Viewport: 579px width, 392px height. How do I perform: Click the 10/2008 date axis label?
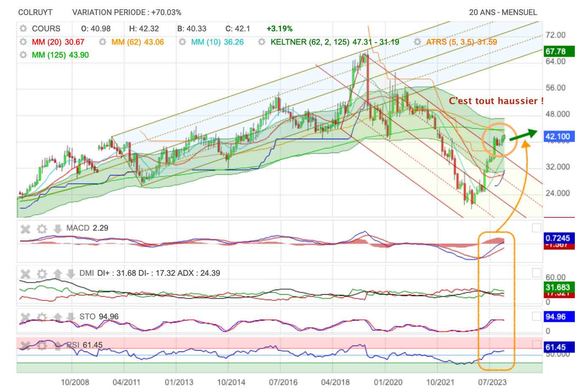click(75, 382)
